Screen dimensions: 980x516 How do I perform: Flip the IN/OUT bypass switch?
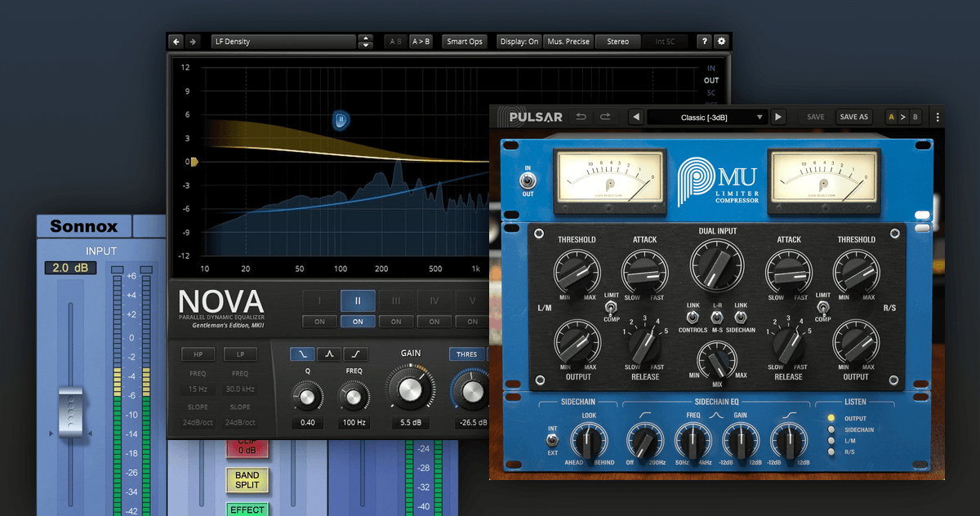tap(528, 180)
